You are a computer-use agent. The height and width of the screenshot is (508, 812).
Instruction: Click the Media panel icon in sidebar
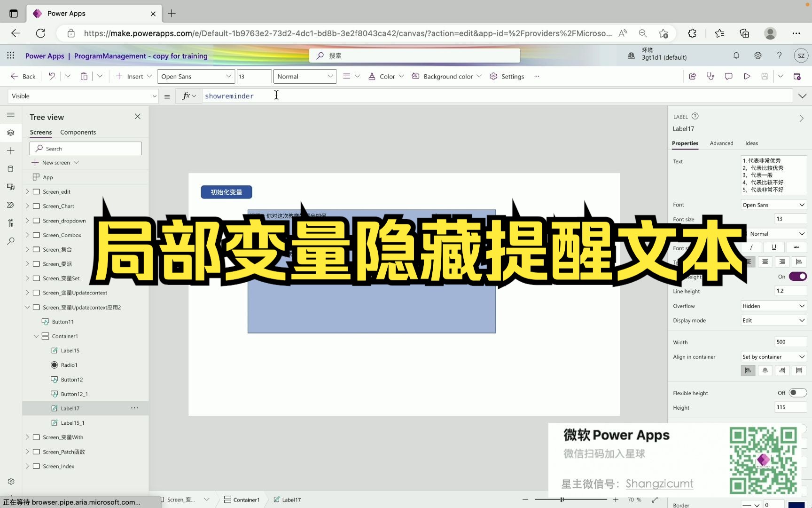[x=11, y=187]
